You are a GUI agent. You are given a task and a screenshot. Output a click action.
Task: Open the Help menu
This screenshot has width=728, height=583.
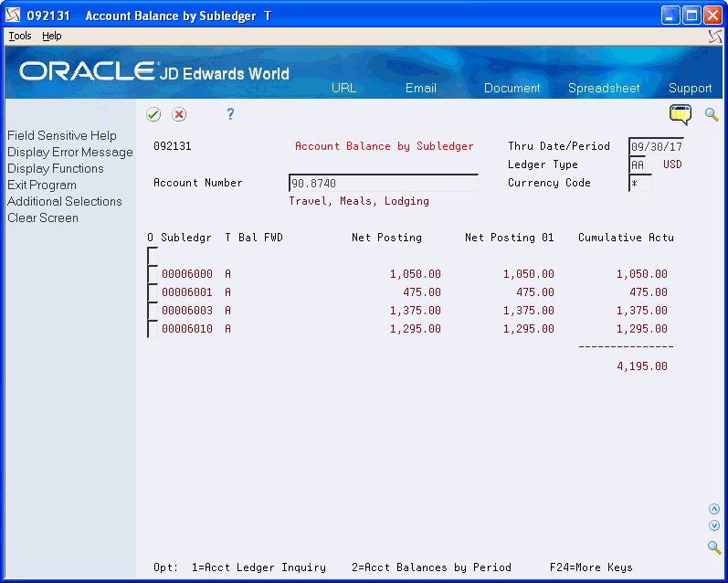click(x=51, y=36)
